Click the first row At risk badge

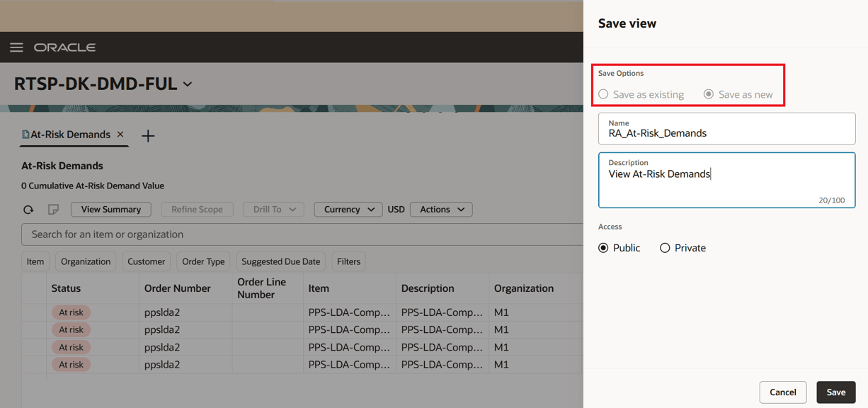(x=71, y=312)
